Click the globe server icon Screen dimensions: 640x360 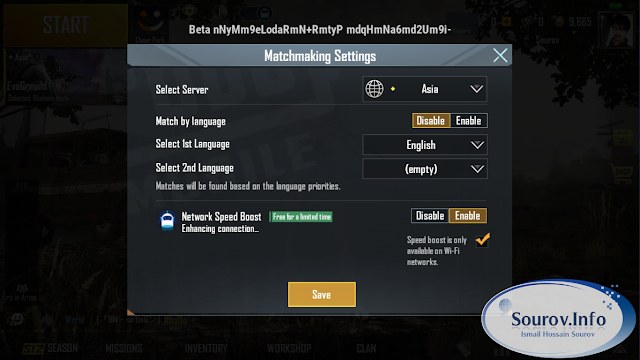pos(374,89)
